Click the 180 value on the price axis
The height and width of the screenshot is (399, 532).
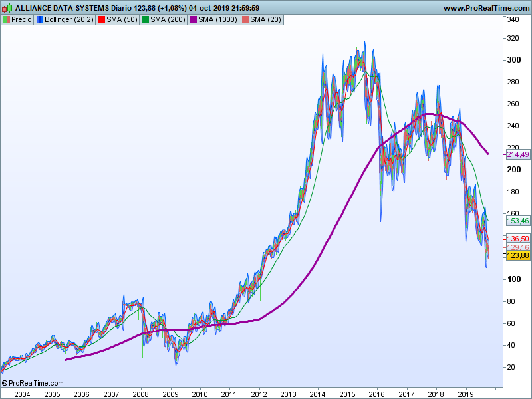[x=513, y=192]
